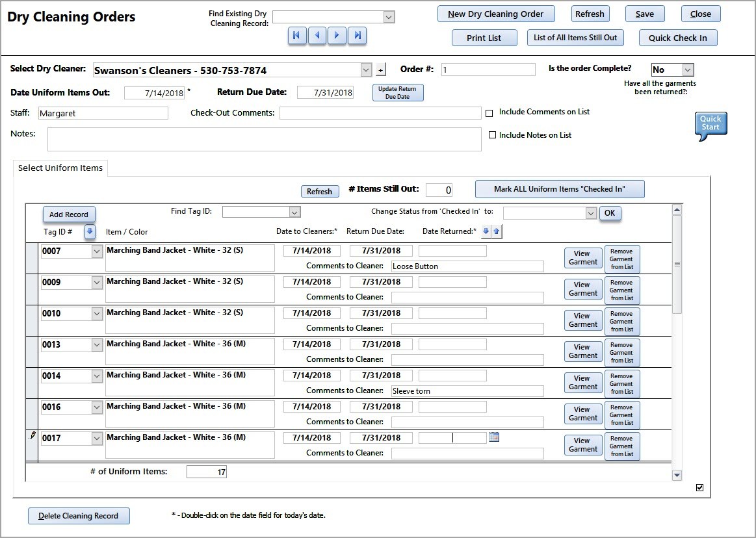Expand the Select Dry Cleaner dropdown
Viewport: 756px width, 538px height.
coord(366,70)
